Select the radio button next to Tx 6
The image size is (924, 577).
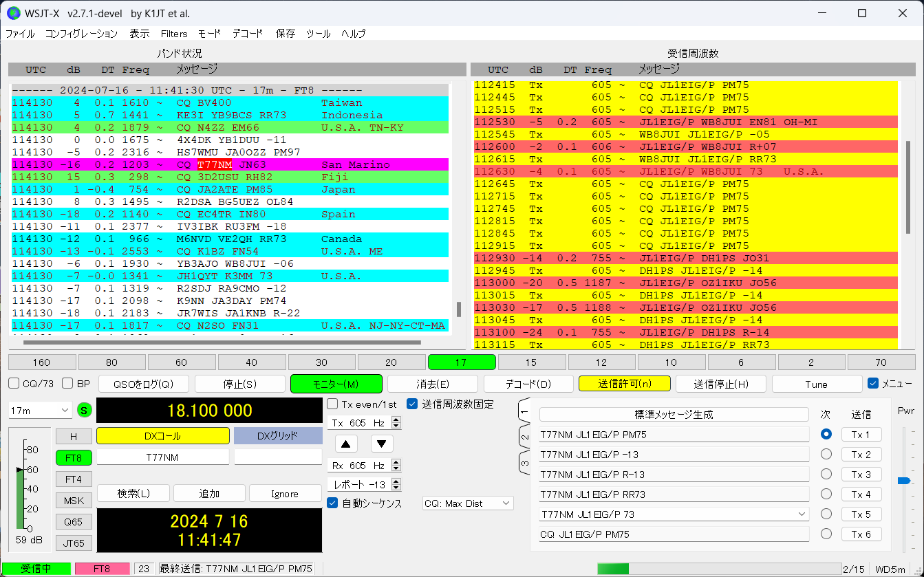(x=826, y=534)
